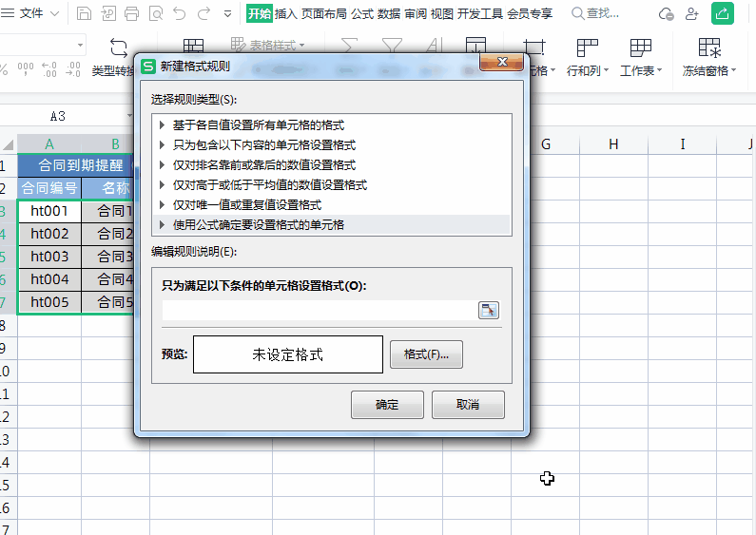
Task: Click the 冻结窗格 freeze panes icon
Action: [709, 48]
